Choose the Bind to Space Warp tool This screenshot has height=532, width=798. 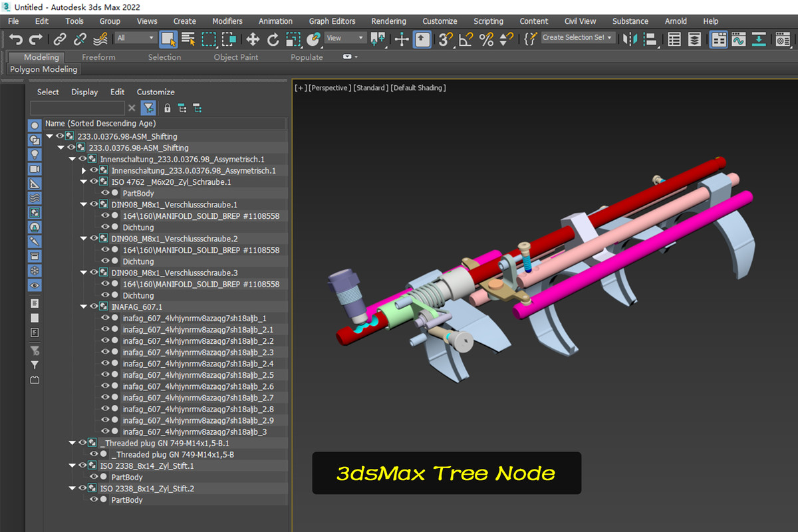[100, 39]
